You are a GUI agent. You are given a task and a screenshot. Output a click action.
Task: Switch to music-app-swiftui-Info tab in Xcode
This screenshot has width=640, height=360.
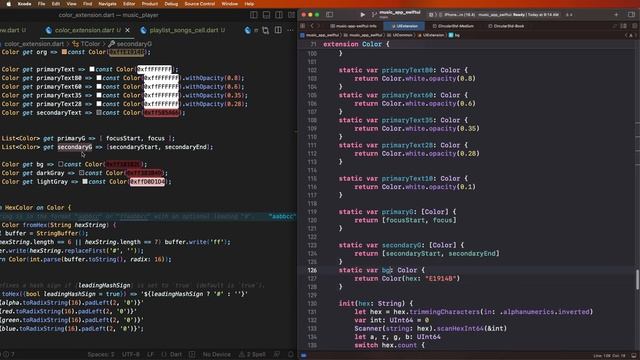tap(353, 26)
